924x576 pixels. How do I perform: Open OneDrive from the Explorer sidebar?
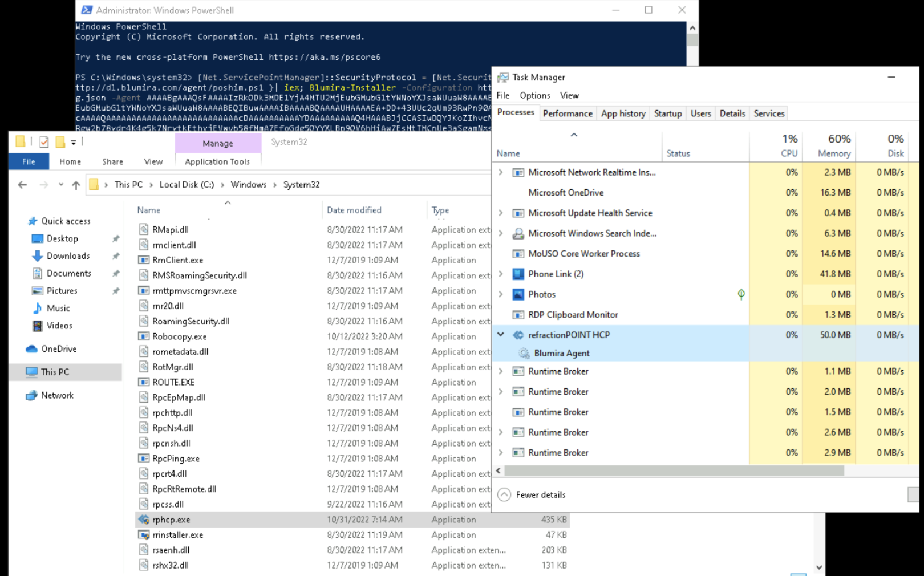click(58, 348)
